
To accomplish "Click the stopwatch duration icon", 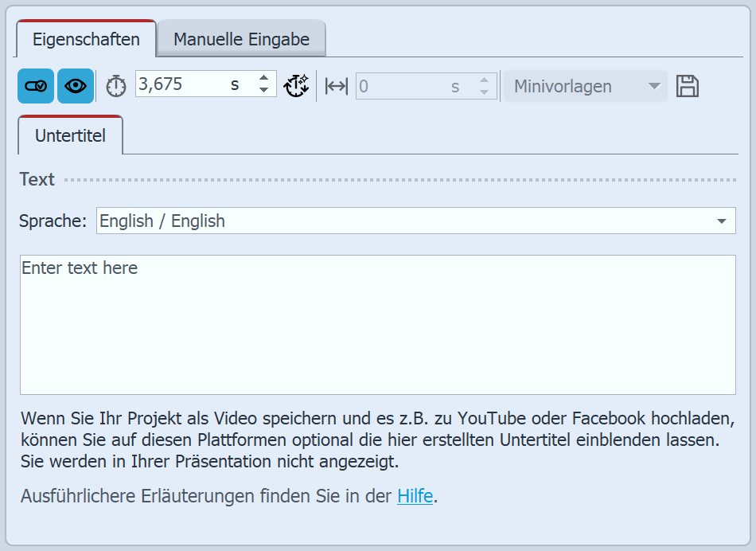I will 115,85.
